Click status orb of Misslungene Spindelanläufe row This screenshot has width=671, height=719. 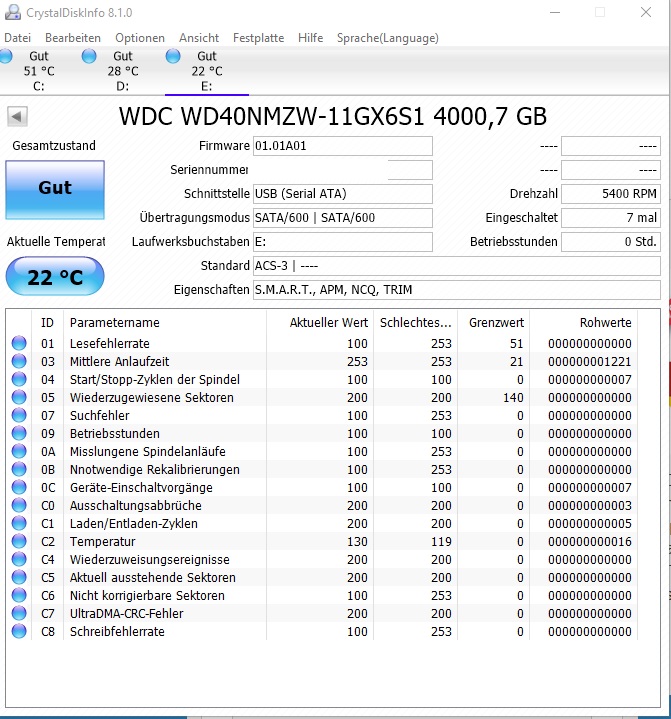click(x=19, y=451)
